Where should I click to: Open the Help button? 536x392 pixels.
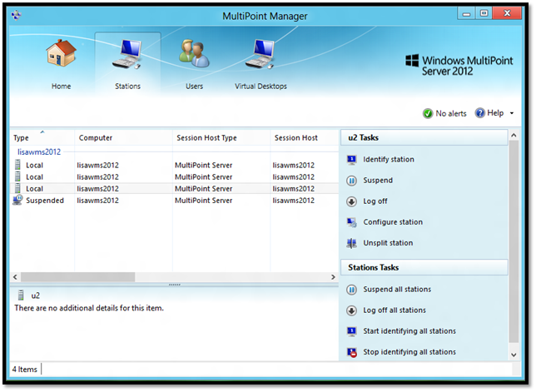495,113
